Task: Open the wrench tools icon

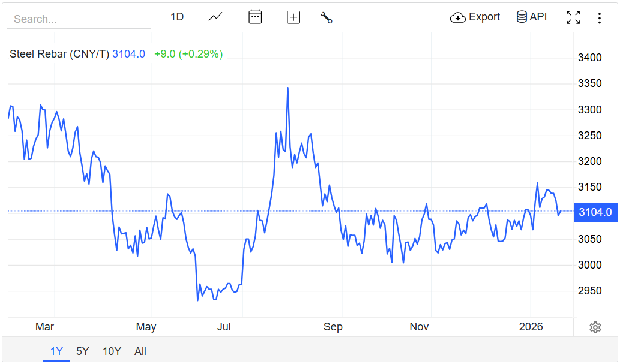Action: 327,17
